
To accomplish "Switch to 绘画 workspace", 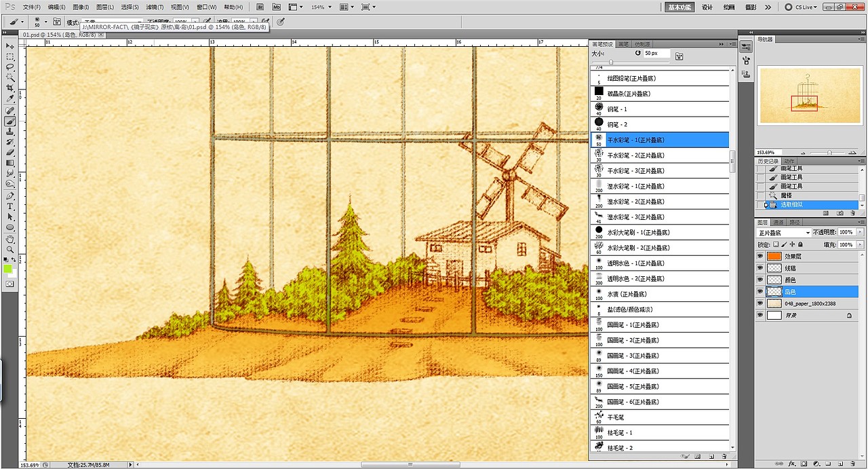I will click(729, 7).
